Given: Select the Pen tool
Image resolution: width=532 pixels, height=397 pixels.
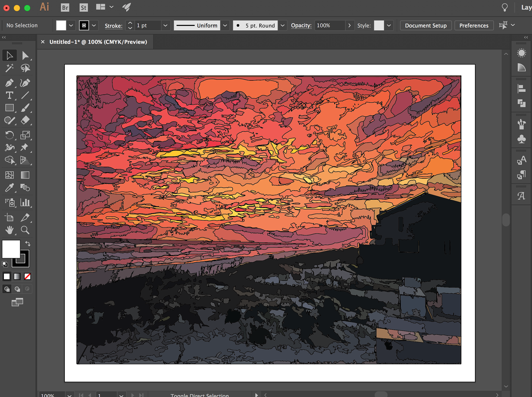Looking at the screenshot, I should pyautogui.click(x=9, y=83).
